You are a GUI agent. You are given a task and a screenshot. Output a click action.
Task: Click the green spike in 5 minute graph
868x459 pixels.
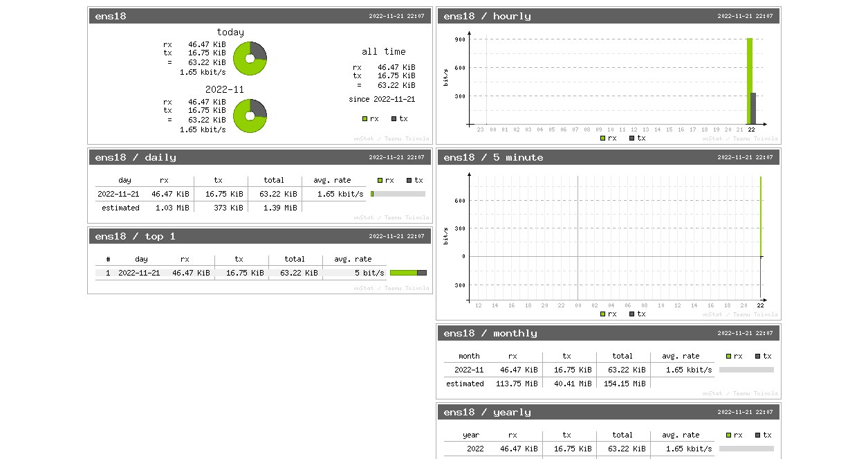[x=760, y=216]
